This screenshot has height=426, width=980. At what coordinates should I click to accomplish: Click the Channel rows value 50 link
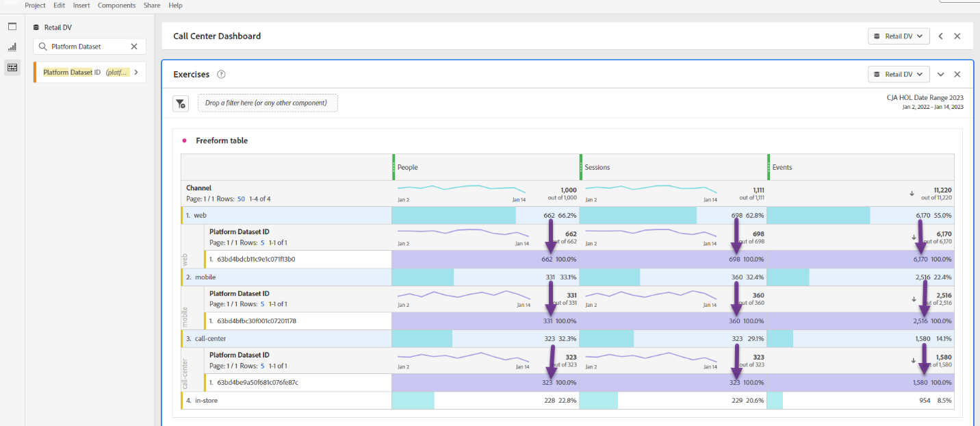coord(241,199)
